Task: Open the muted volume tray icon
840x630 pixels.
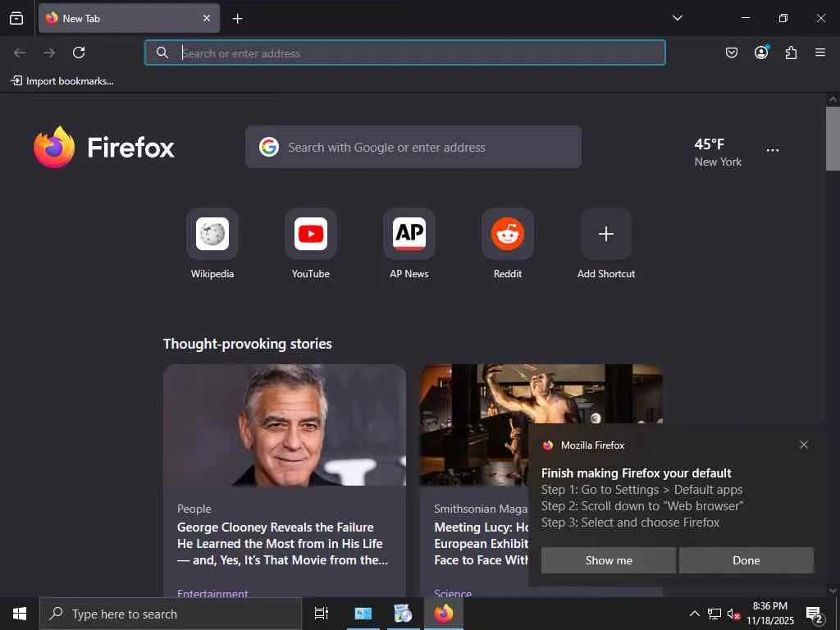Action: click(x=733, y=614)
